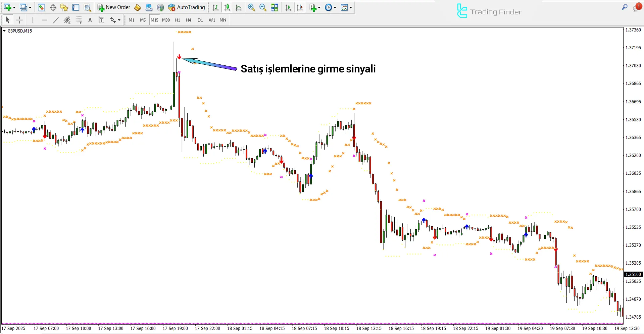Zoom out of the chart
Viewport: 644px width, 334px height.
click(263, 7)
